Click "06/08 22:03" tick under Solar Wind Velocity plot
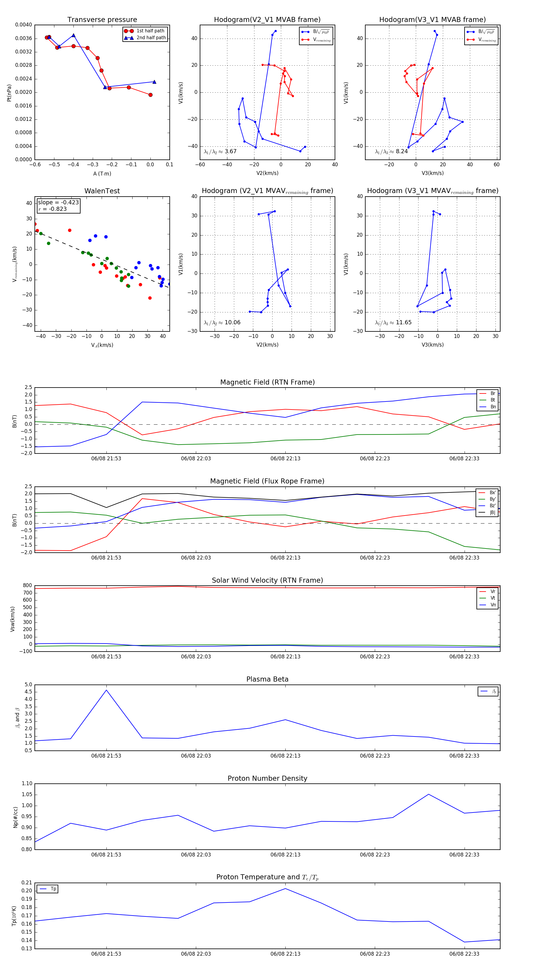The height and width of the screenshot is (980, 535). point(196,656)
